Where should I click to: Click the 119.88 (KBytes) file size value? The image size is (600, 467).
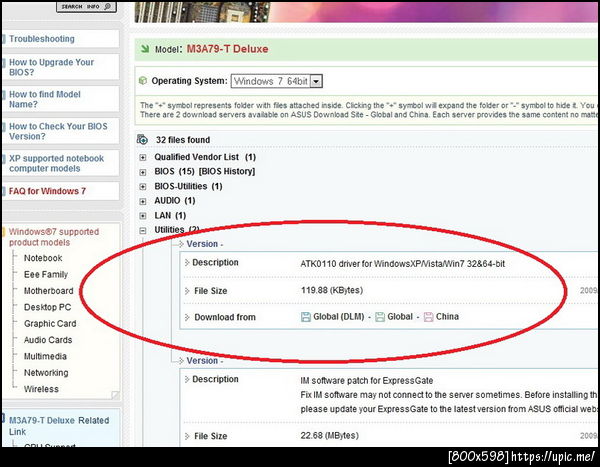tap(332, 290)
